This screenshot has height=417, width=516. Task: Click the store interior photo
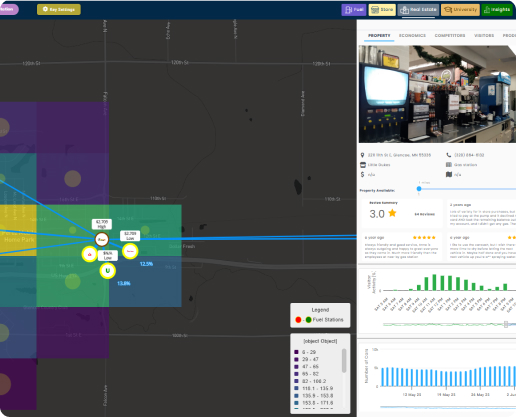pos(437,94)
